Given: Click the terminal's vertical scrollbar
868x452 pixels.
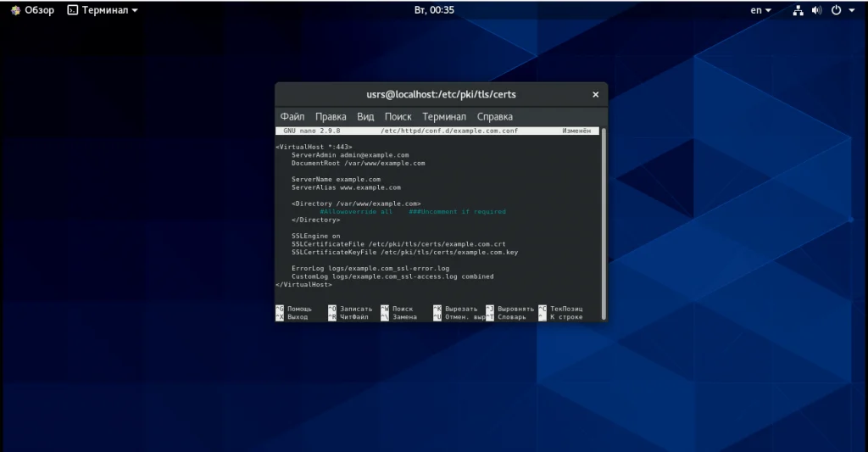Looking at the screenshot, I should click(604, 220).
